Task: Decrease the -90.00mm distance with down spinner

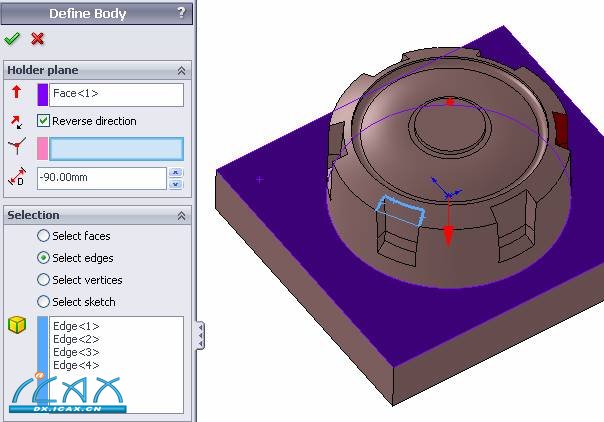Action: click(x=176, y=184)
